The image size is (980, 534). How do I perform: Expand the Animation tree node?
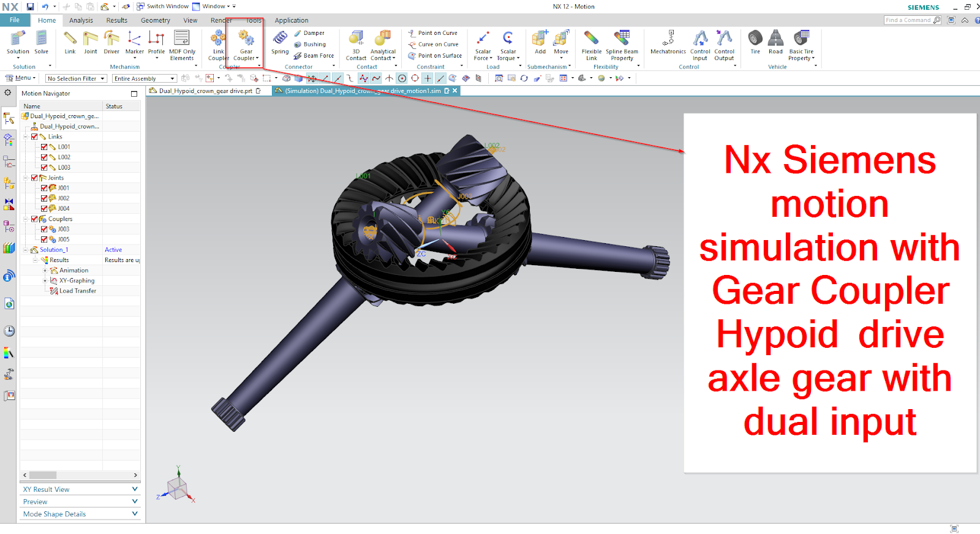[45, 270]
